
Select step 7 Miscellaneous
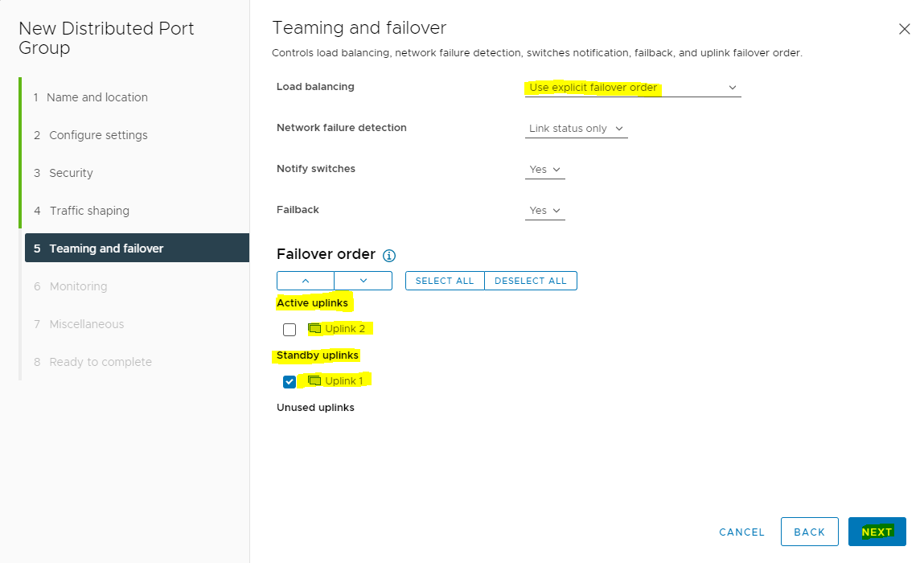(79, 324)
